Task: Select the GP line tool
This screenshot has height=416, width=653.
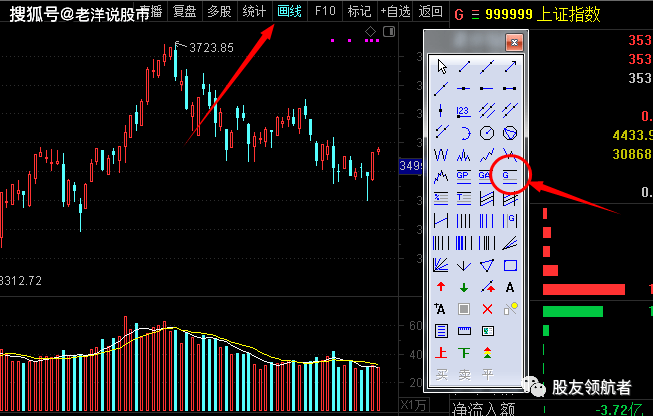Action: pos(463,176)
